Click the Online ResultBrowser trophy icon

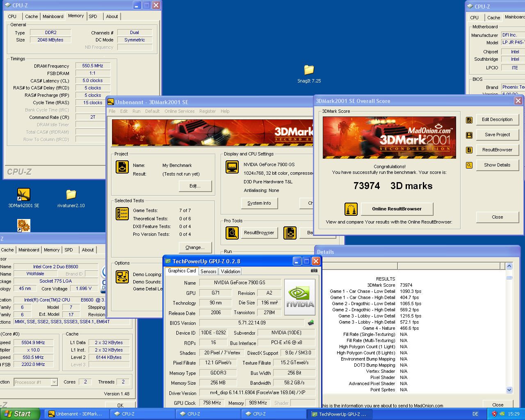[x=351, y=209]
